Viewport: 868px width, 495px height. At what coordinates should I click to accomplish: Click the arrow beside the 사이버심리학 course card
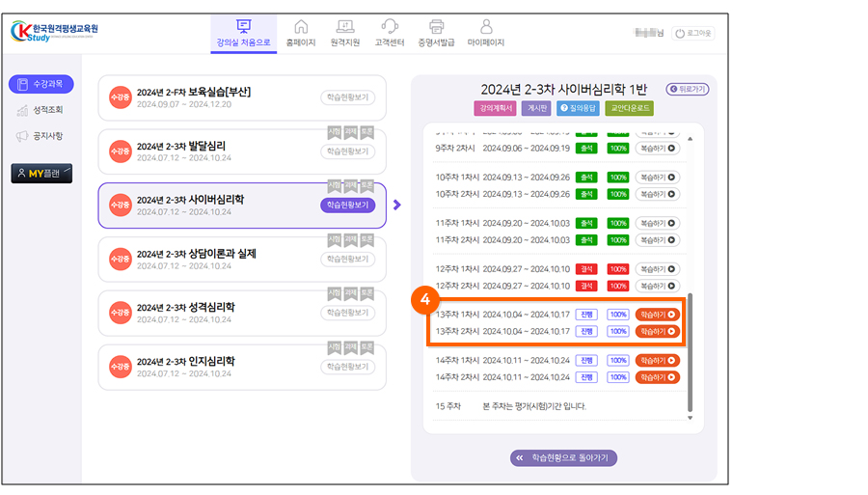[x=397, y=205]
